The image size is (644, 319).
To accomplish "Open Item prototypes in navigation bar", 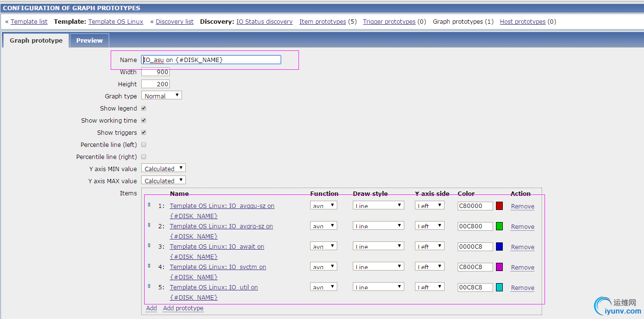I will [323, 21].
